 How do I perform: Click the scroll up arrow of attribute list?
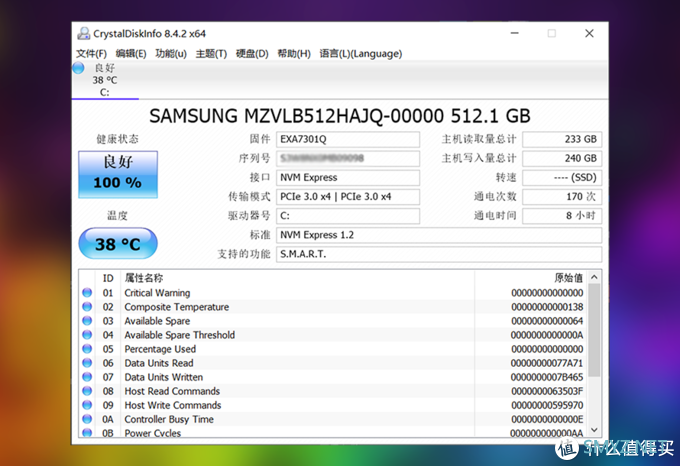(x=594, y=277)
